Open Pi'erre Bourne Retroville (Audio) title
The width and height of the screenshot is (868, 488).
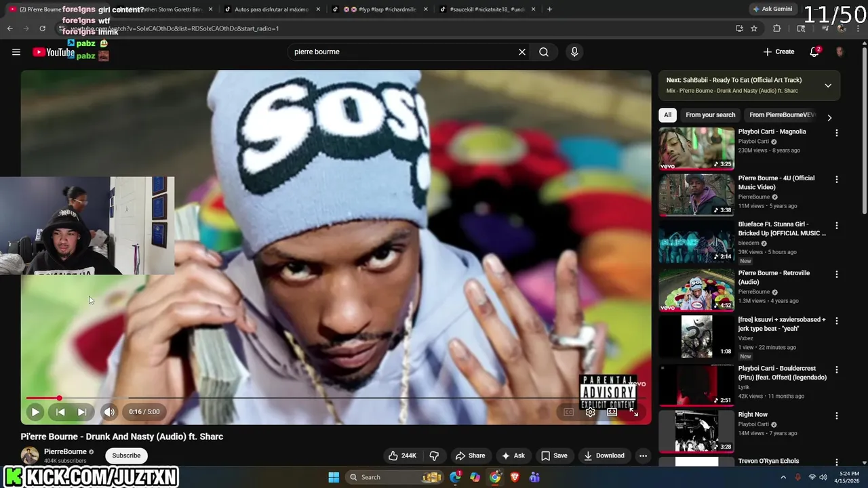pyautogui.click(x=774, y=277)
